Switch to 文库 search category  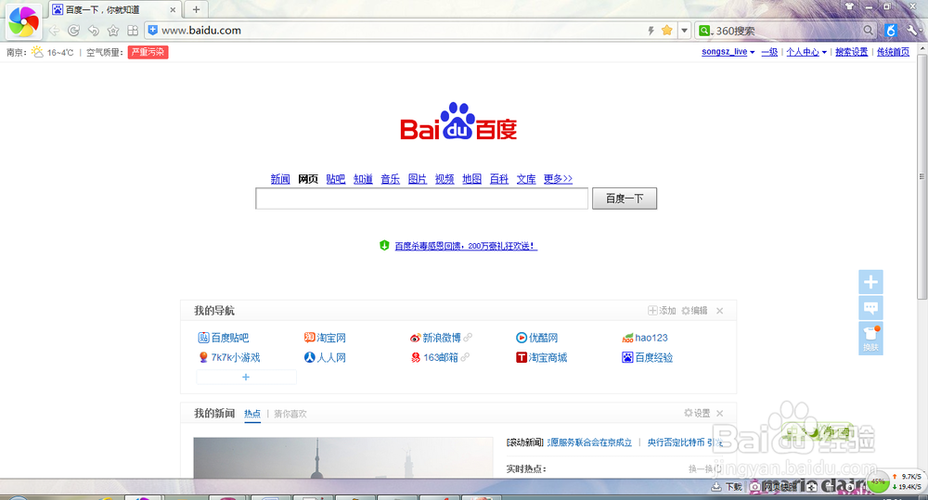526,179
